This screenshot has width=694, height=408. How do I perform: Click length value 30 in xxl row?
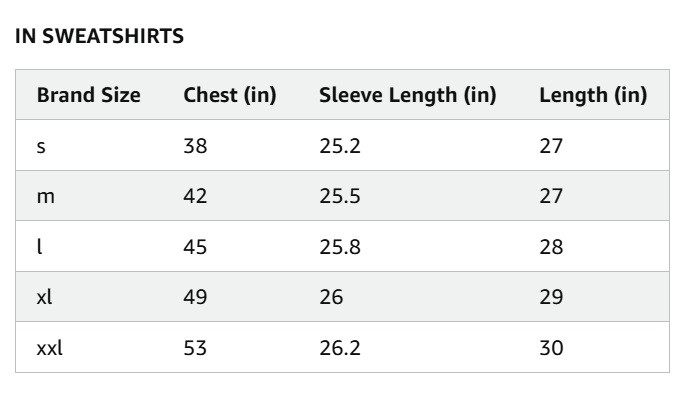(x=551, y=348)
